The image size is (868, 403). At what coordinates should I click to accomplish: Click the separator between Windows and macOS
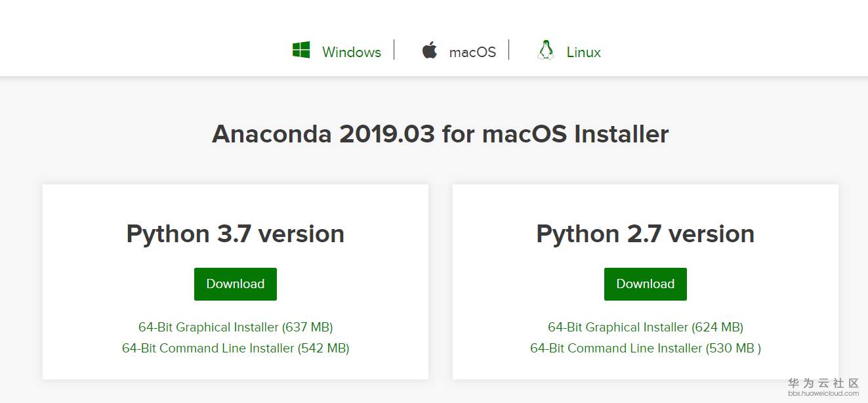(394, 50)
